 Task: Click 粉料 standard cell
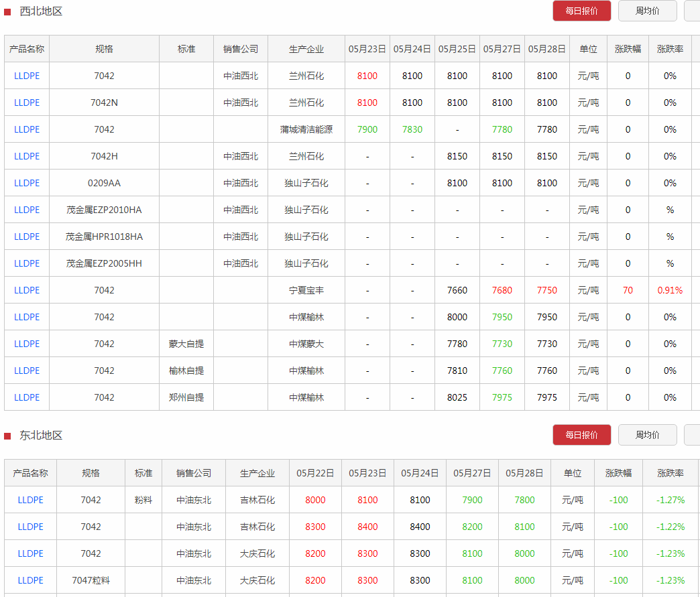point(143,500)
